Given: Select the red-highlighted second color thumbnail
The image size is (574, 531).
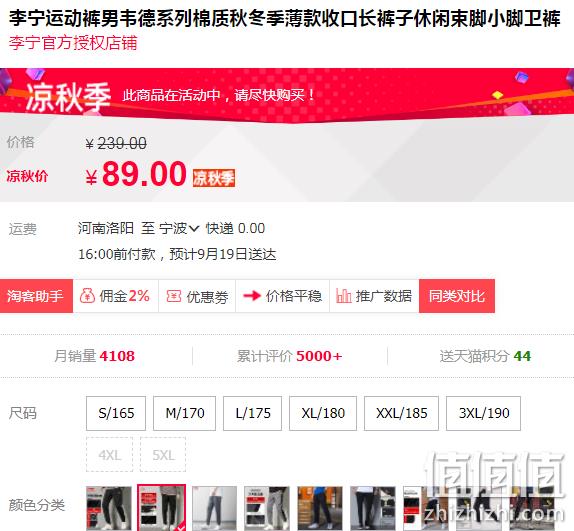Looking at the screenshot, I should [x=161, y=508].
